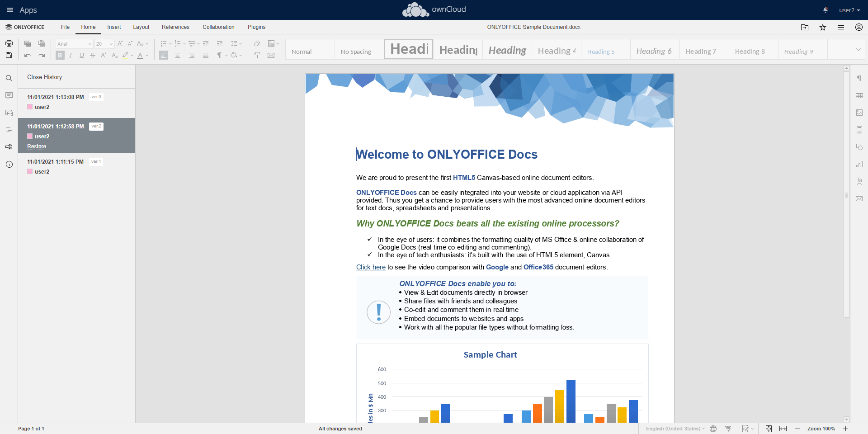Viewport: 868px width, 434px height.
Task: Click the Open file location icon
Action: [805, 27]
